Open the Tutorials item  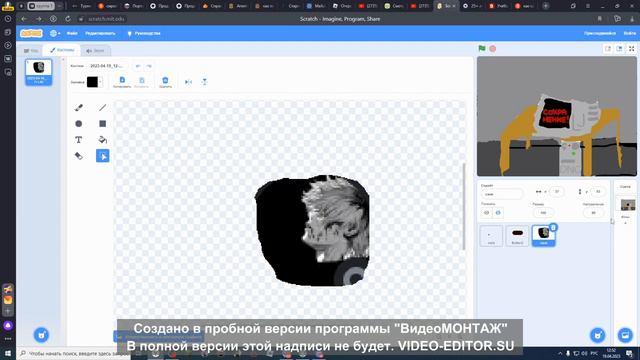pyautogui.click(x=144, y=33)
